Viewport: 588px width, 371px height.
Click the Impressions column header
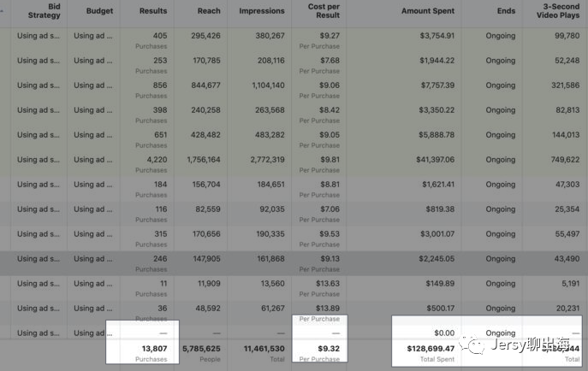pos(261,11)
